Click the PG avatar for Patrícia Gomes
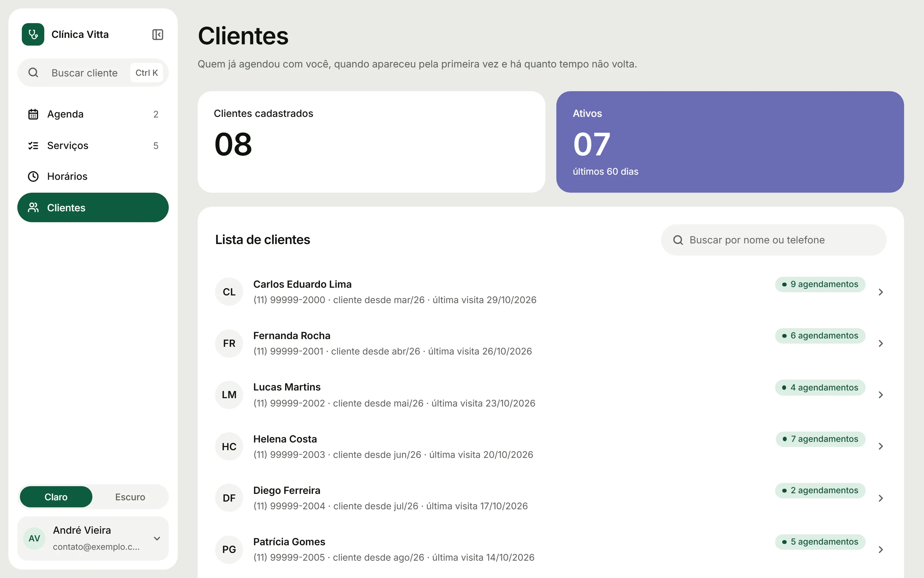 pos(229,549)
